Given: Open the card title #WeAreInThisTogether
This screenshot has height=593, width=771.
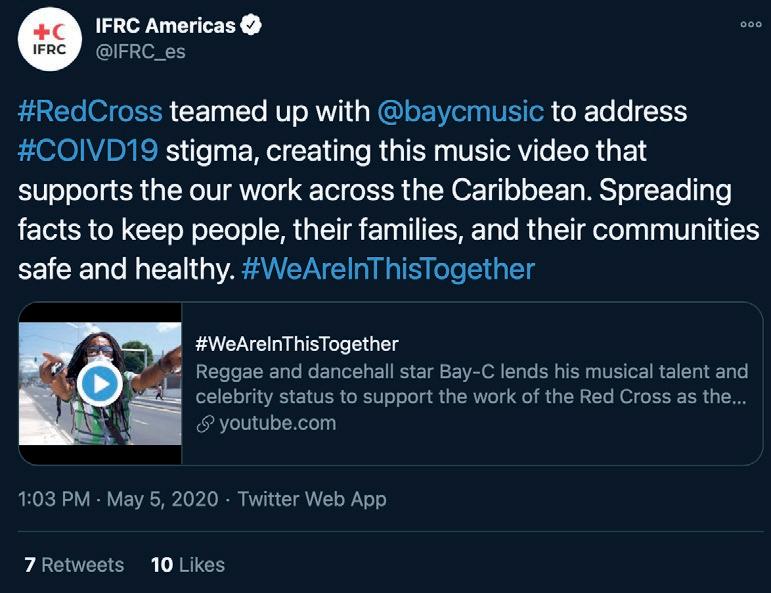Looking at the screenshot, I should [297, 344].
